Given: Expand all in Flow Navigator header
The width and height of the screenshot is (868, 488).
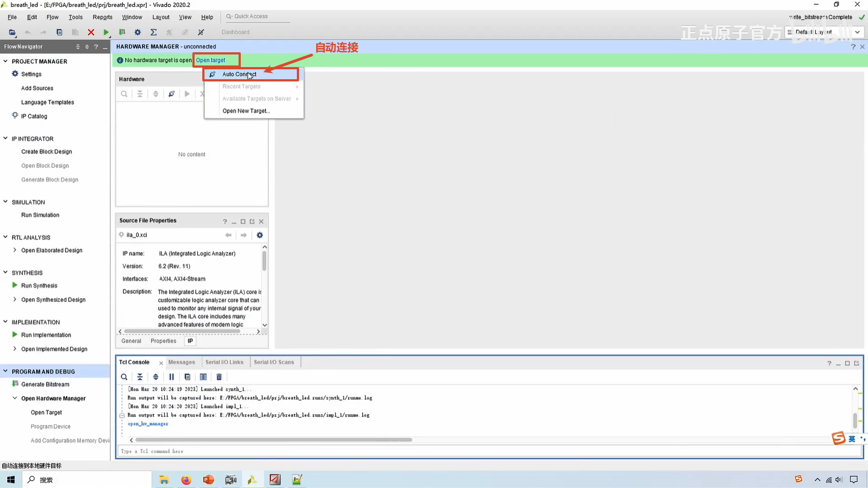Looking at the screenshot, I should [87, 47].
